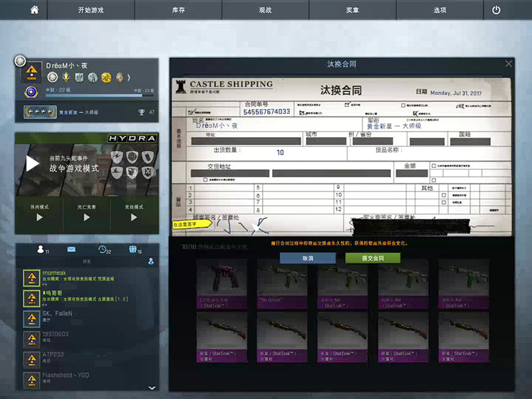Click the 中尉 - 22 级 XP progress bar

click(100, 96)
